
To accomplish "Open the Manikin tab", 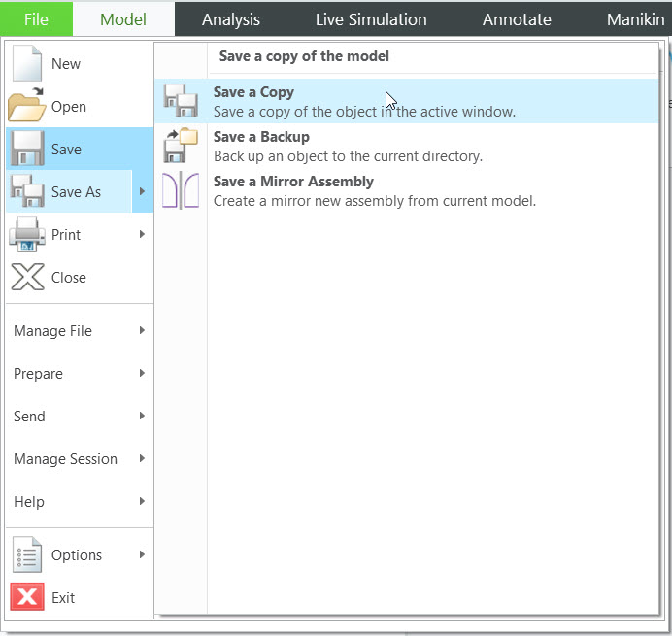I will pyautogui.click(x=635, y=19).
